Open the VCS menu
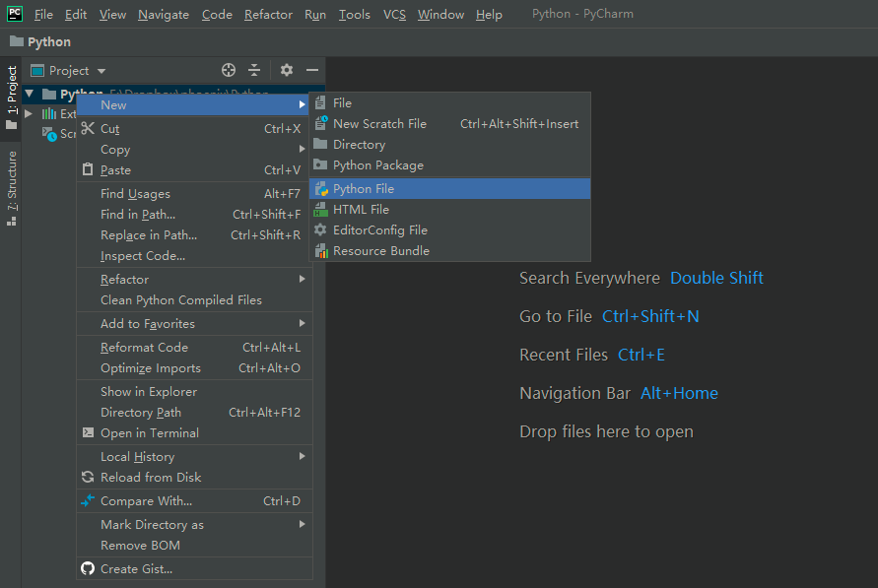 (x=395, y=15)
